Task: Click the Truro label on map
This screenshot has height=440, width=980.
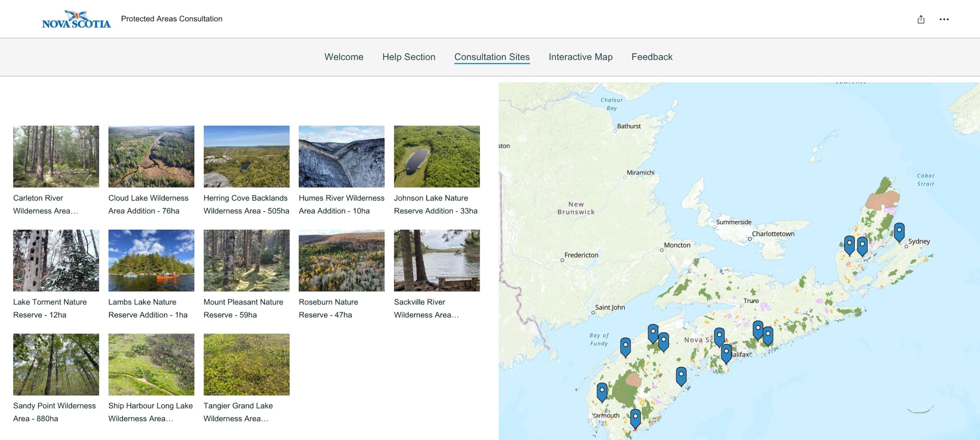Action: tap(751, 301)
